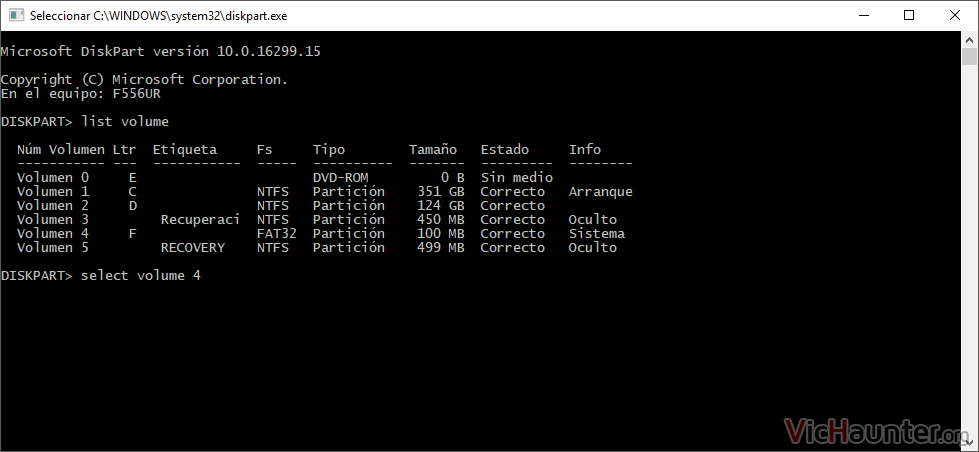Click the window title text 'Seleccionar C:\WINDOWS\system32\diskpart.exe'
This screenshot has height=452, width=979.
[x=159, y=16]
